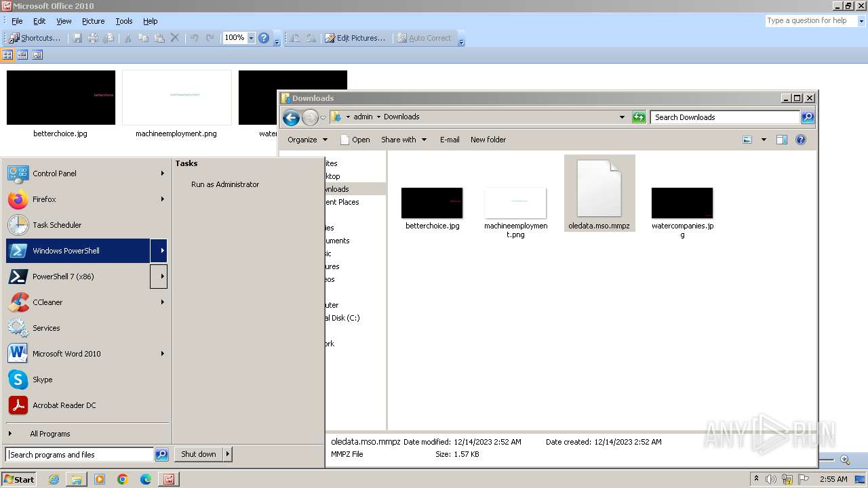The image size is (868, 488).
Task: Click Open in the Downloads toolbar
Action: [355, 140]
